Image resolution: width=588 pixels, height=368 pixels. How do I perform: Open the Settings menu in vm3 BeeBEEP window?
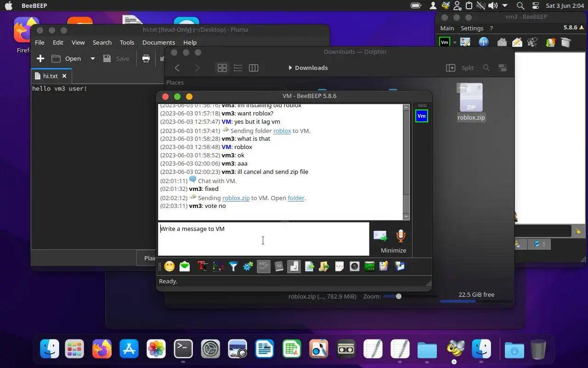coord(472,28)
